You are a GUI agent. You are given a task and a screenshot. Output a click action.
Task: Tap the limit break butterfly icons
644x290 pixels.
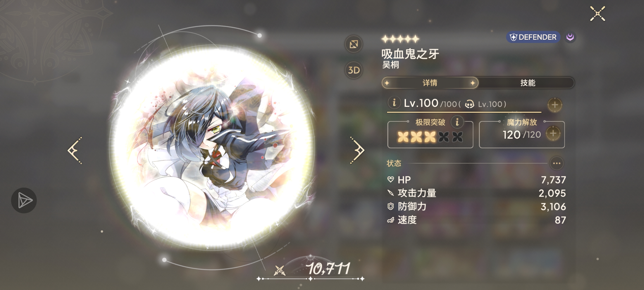[430, 137]
